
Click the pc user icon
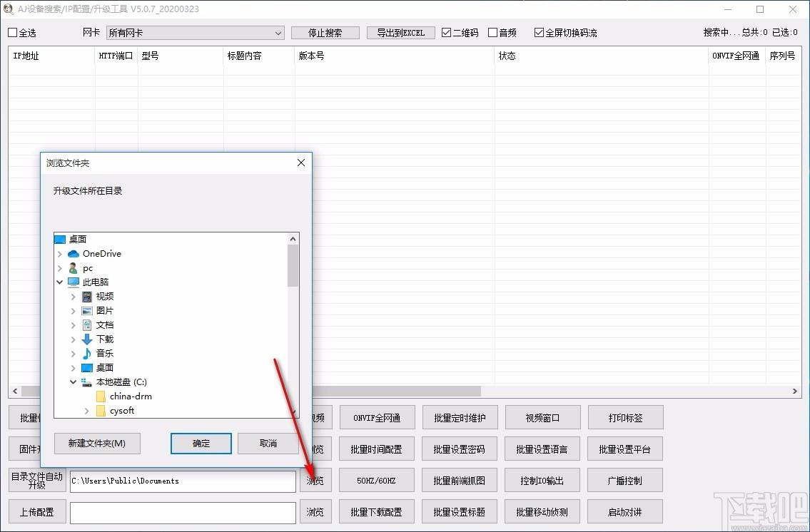click(74, 268)
